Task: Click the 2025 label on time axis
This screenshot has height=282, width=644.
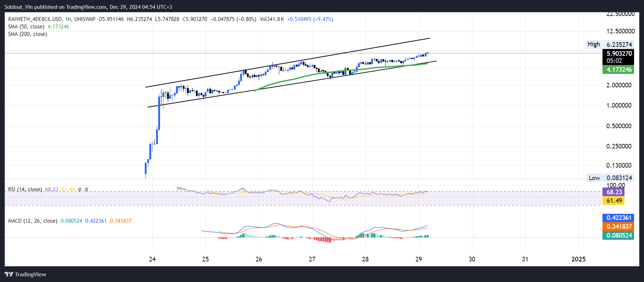Action: (578, 259)
